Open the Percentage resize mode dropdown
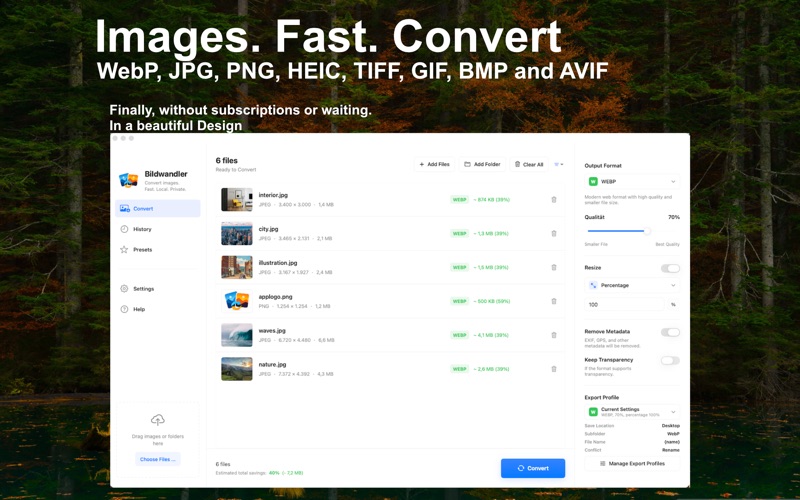 (632, 285)
